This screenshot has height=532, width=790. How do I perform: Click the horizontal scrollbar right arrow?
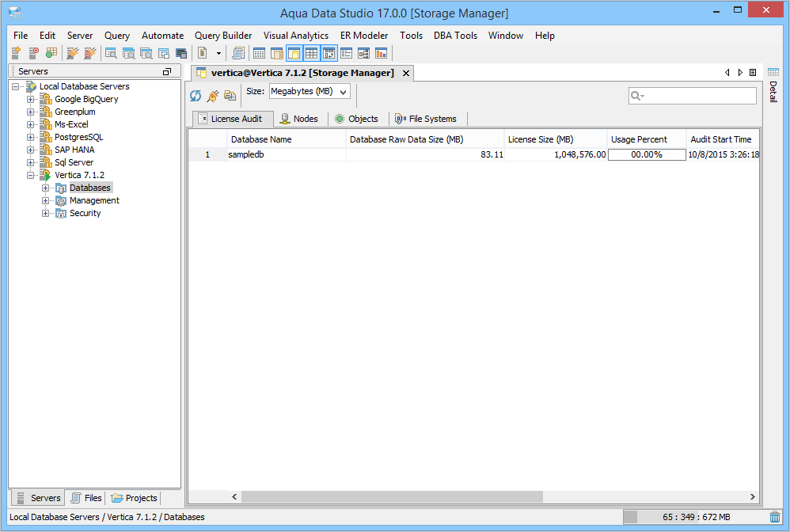click(x=752, y=496)
